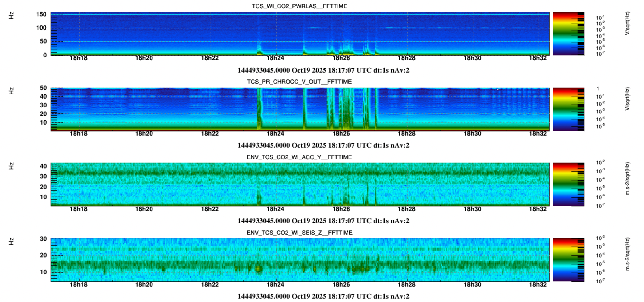Click the V/sqrt(Hz) unit label of the top plot
The height and width of the screenshot is (302, 644).
point(627,23)
